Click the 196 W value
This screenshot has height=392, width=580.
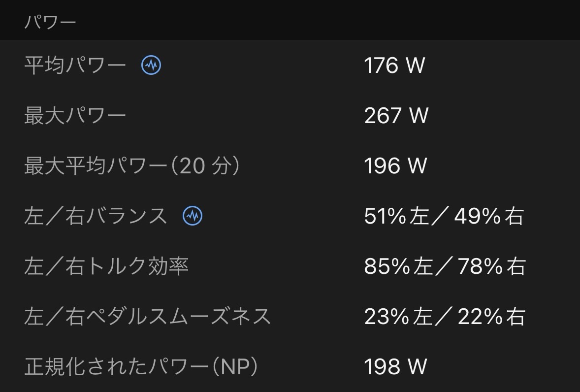point(395,166)
